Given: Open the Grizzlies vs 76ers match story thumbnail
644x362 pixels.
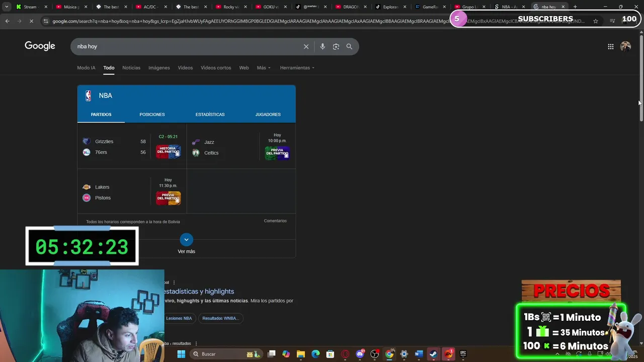Looking at the screenshot, I should point(168,151).
